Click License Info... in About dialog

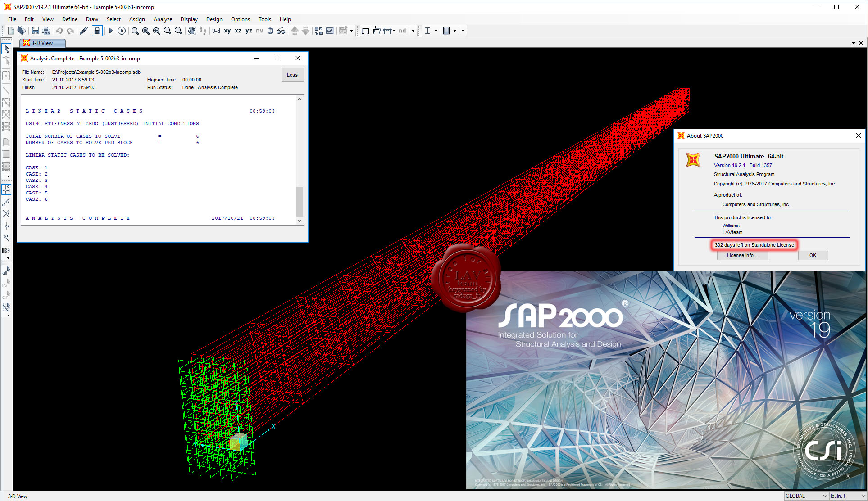tap(742, 255)
